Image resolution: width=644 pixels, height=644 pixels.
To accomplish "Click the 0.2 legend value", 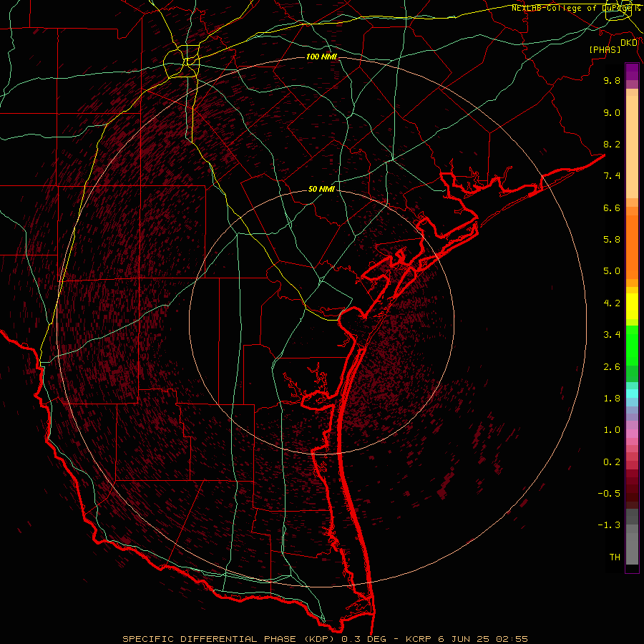I will click(612, 462).
